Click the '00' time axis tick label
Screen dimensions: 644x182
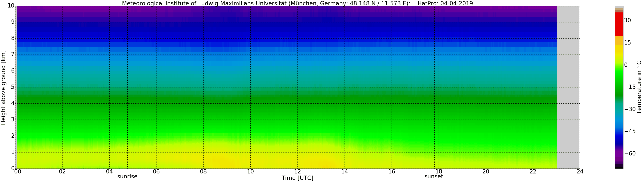pos(18,172)
